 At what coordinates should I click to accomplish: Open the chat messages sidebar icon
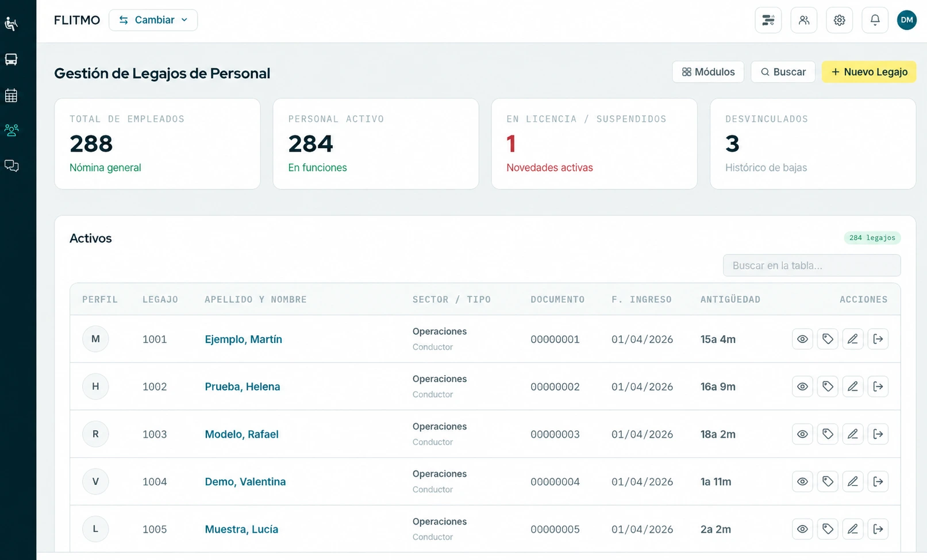tap(11, 166)
